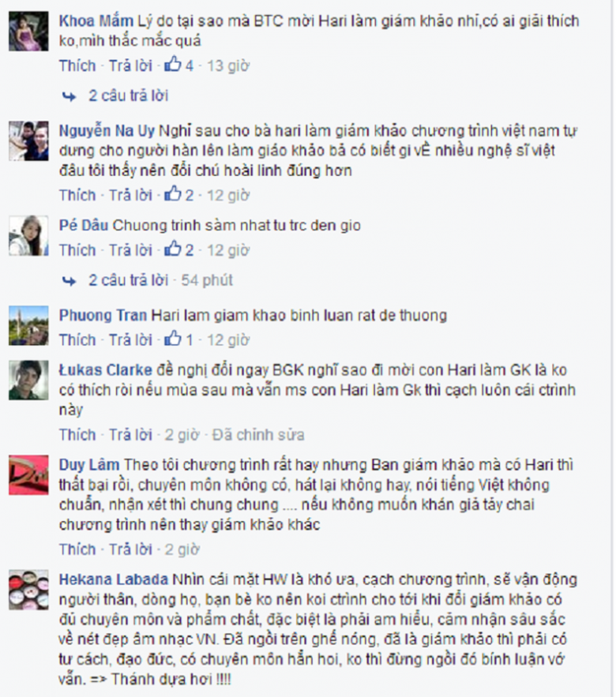
Task: Click 13 giờ timestamp on Khoa Mắm comment
Action: [228, 66]
